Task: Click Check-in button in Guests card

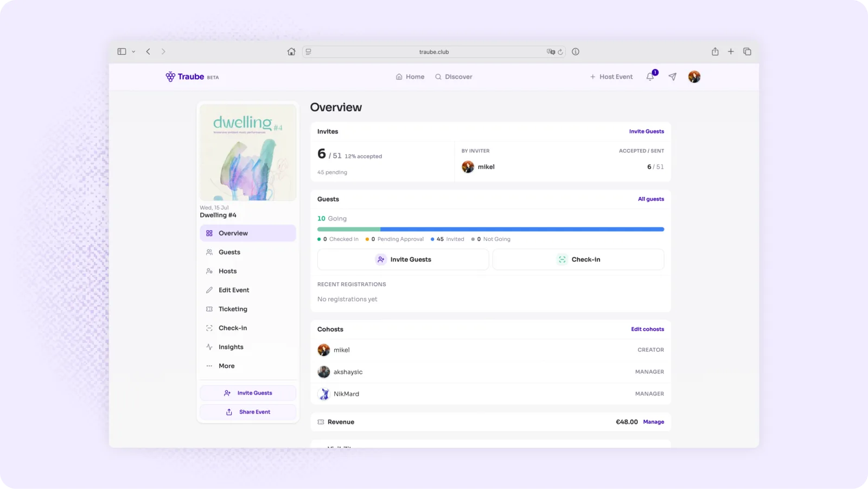Action: pyautogui.click(x=578, y=259)
